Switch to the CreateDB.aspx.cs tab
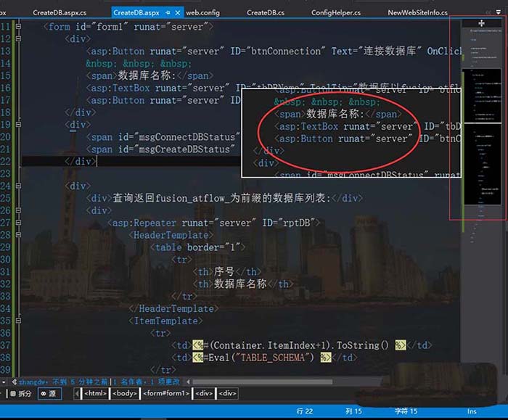The height and width of the screenshot is (420, 508). pos(60,12)
